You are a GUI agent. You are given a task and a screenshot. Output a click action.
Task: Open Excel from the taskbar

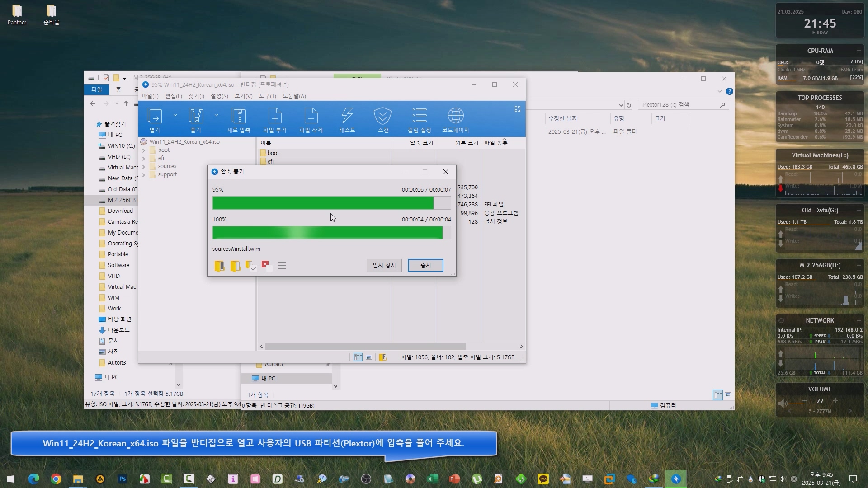coord(433,479)
